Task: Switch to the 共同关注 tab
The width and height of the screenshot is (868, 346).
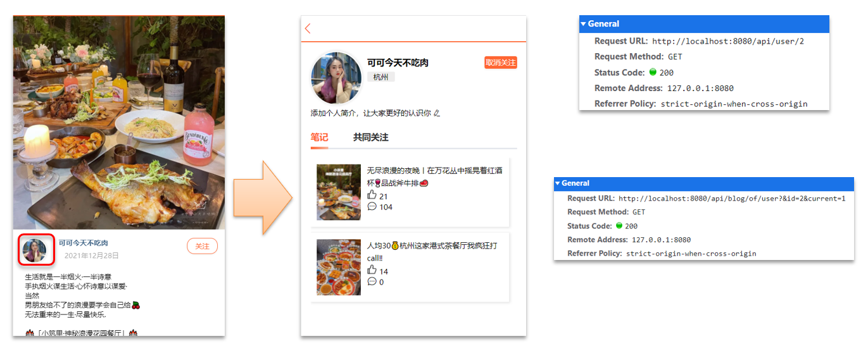Action: [x=370, y=137]
